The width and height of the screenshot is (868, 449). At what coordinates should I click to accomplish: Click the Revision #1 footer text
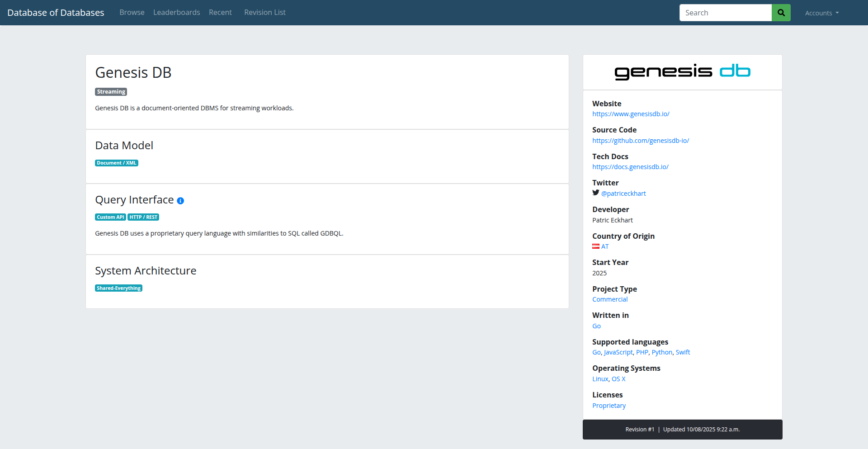(640, 430)
